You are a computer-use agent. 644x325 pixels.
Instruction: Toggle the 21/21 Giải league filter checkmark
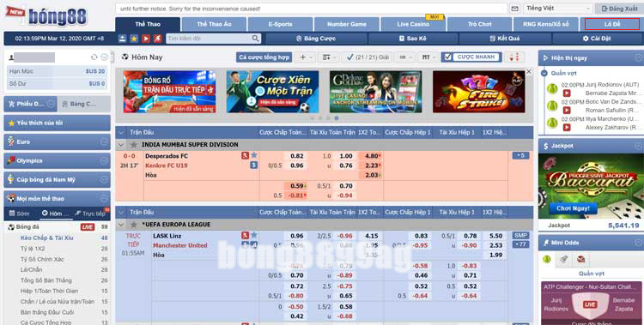click(x=350, y=57)
